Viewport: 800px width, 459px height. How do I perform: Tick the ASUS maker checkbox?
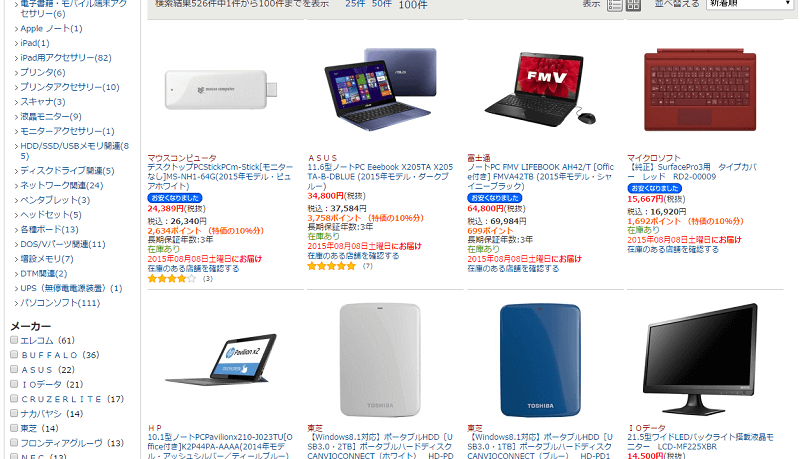tap(14, 369)
